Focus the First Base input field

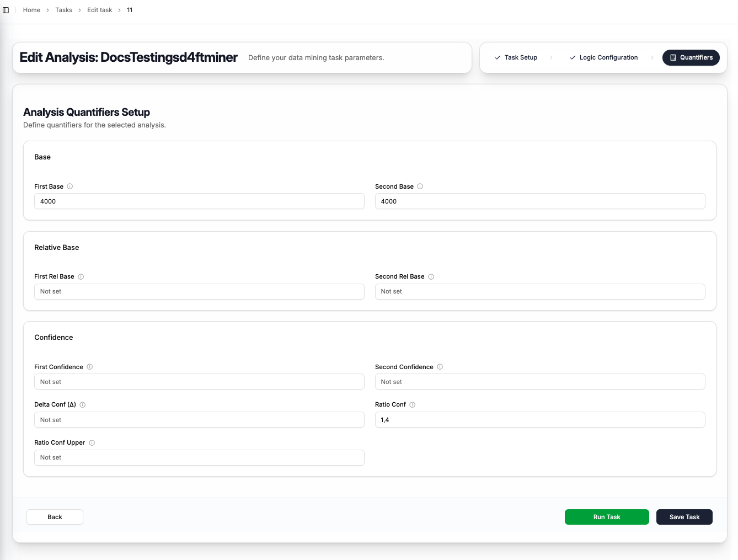click(199, 201)
